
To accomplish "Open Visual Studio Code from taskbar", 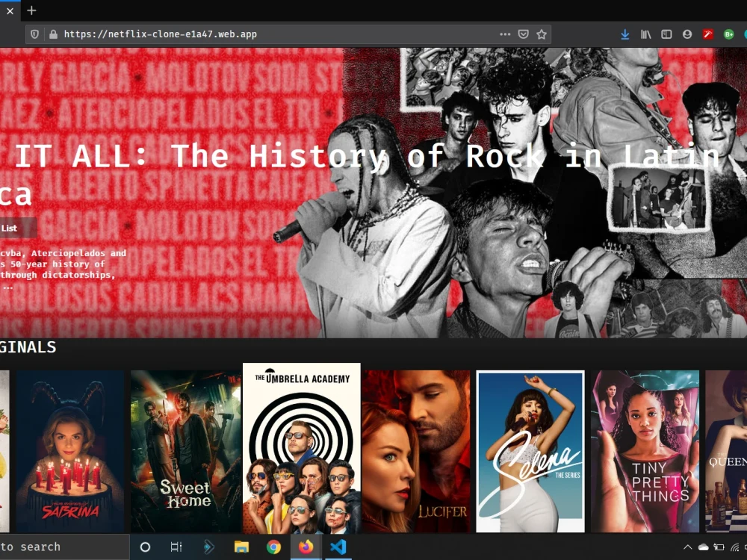I will 338,547.
